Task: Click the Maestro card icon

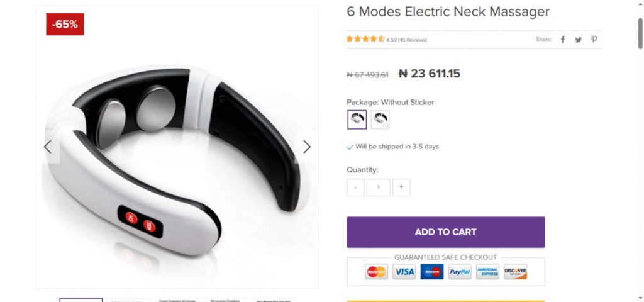Action: (x=432, y=272)
